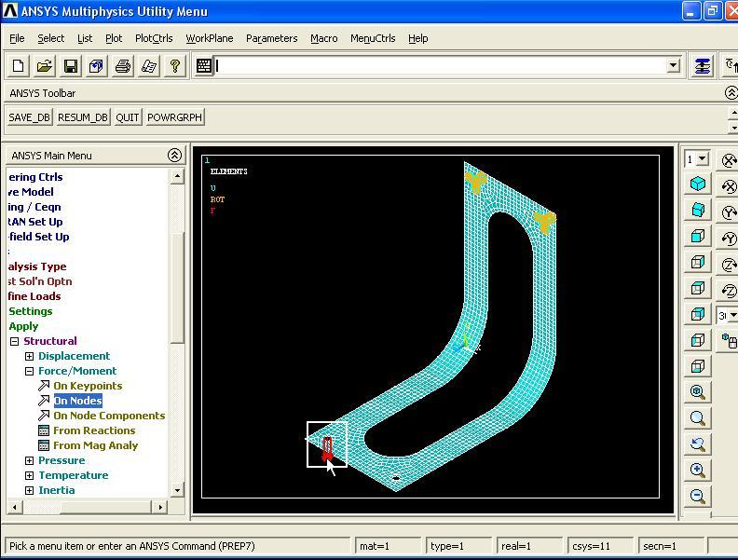This screenshot has width=738, height=560.
Task: Open the MenuCtrls menu
Action: 373,38
